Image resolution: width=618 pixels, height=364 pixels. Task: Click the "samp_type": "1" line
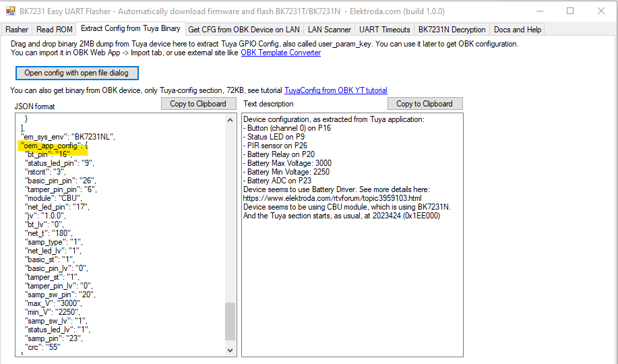pyautogui.click(x=54, y=242)
